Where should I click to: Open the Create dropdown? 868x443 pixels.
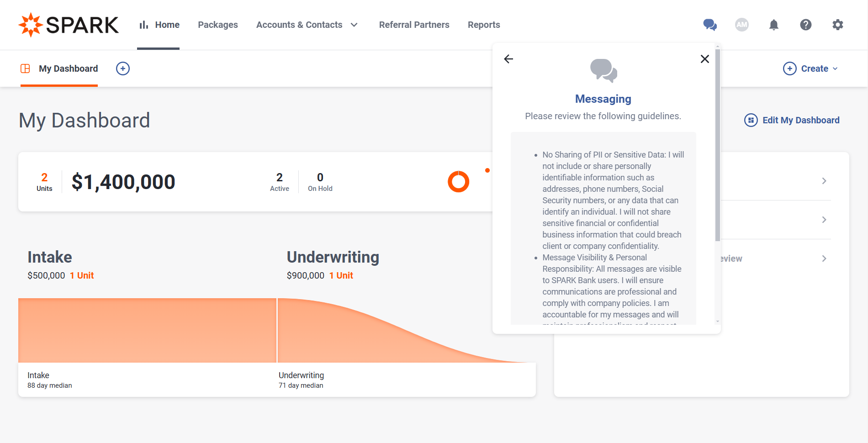(x=811, y=69)
